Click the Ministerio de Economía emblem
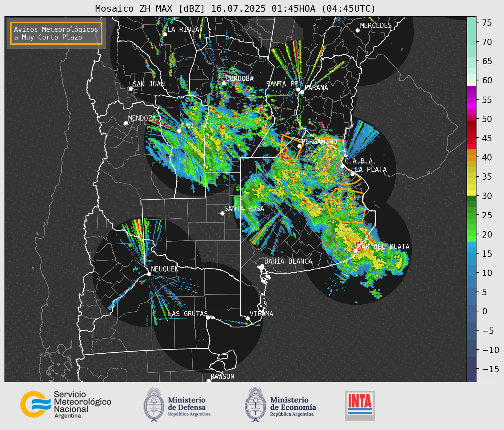This screenshot has height=430, width=504. tap(255, 404)
